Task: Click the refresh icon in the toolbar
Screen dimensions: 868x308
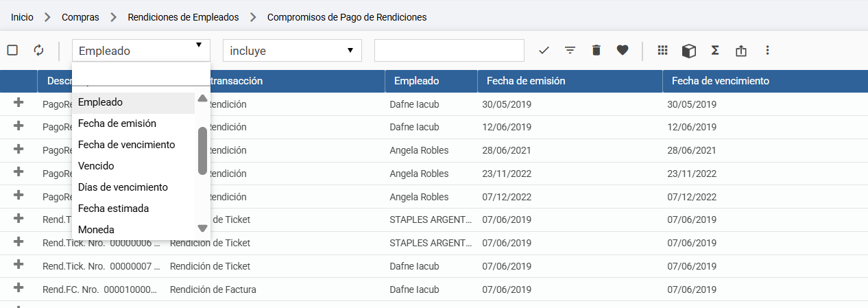Action: coord(38,50)
